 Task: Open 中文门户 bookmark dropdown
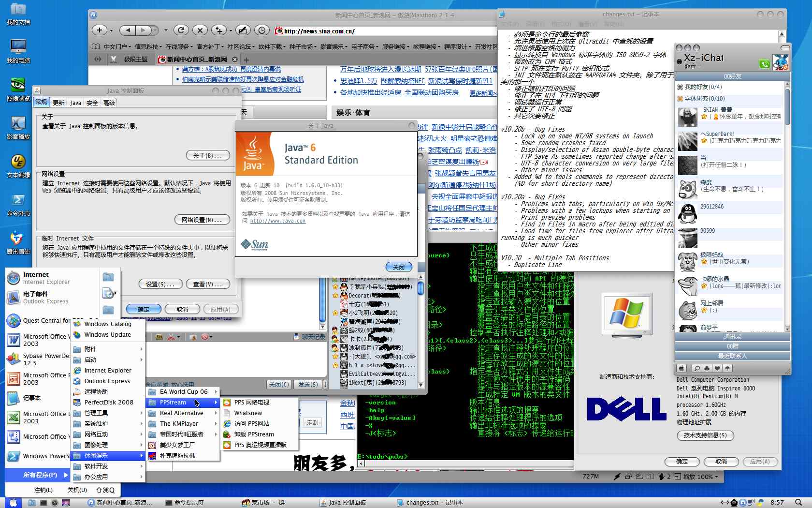pyautogui.click(x=117, y=46)
